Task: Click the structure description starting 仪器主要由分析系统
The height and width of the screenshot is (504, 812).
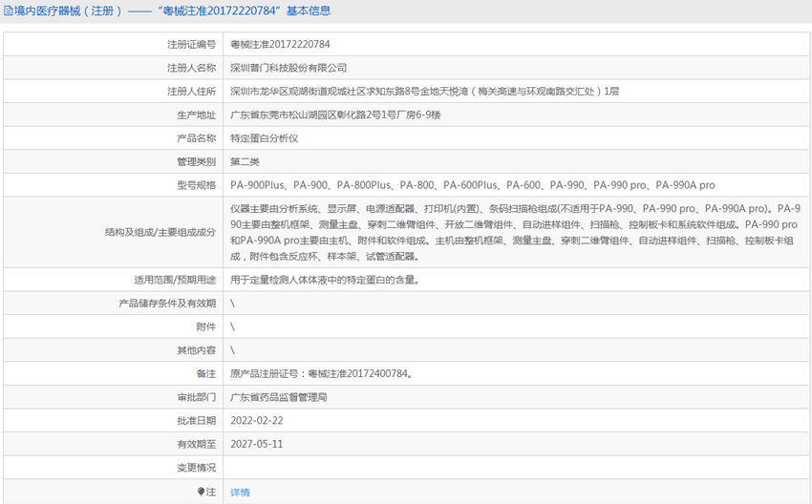Action: [x=515, y=232]
